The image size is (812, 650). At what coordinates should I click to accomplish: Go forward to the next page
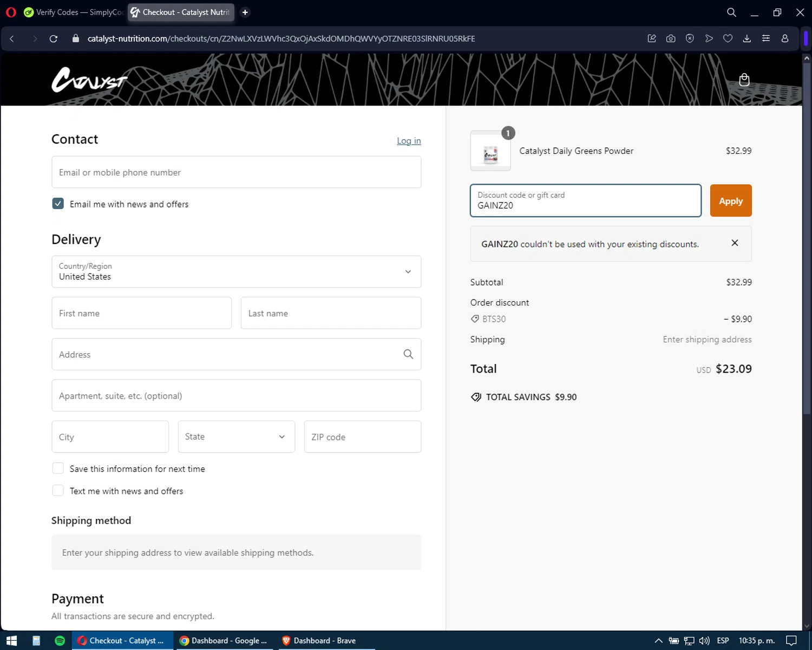point(35,38)
